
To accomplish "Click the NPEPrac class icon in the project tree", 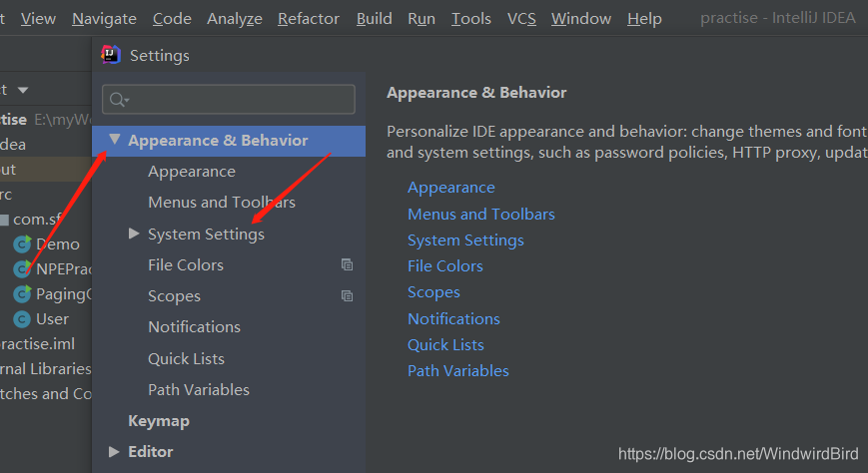I will (x=22, y=268).
